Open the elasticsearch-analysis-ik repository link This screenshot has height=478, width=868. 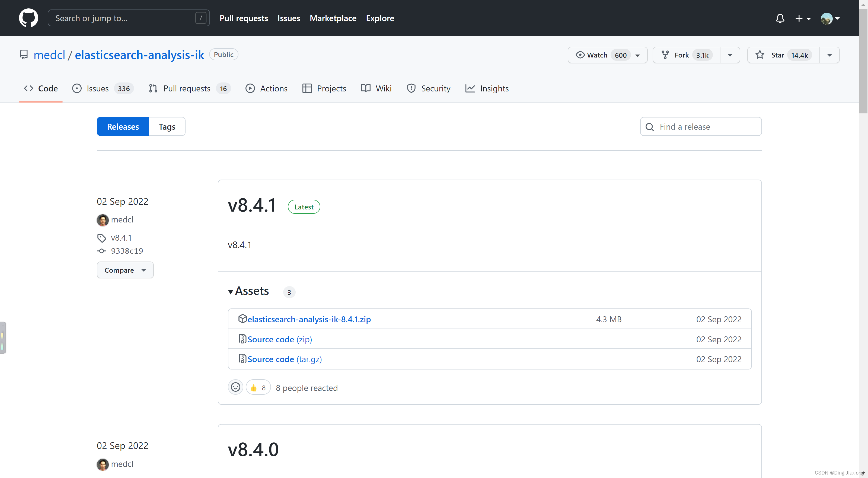click(x=139, y=55)
